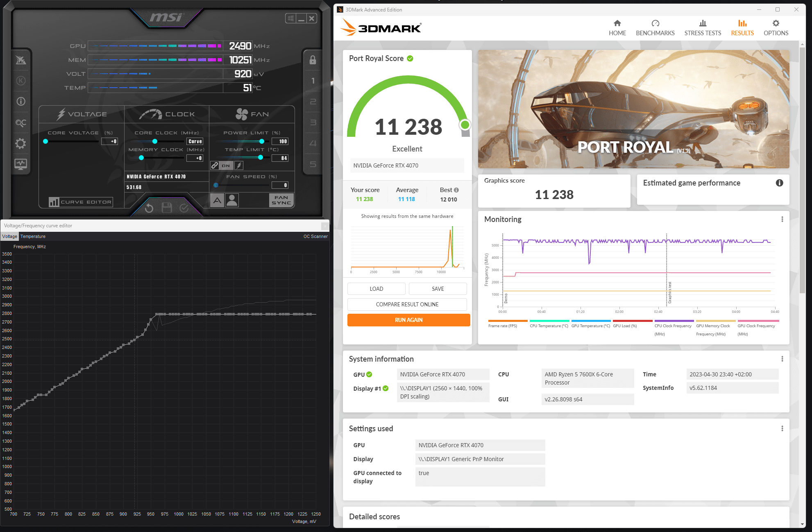Toggle the Afterburner profile lock icon
Screen dimensions: 812x532
click(313, 60)
